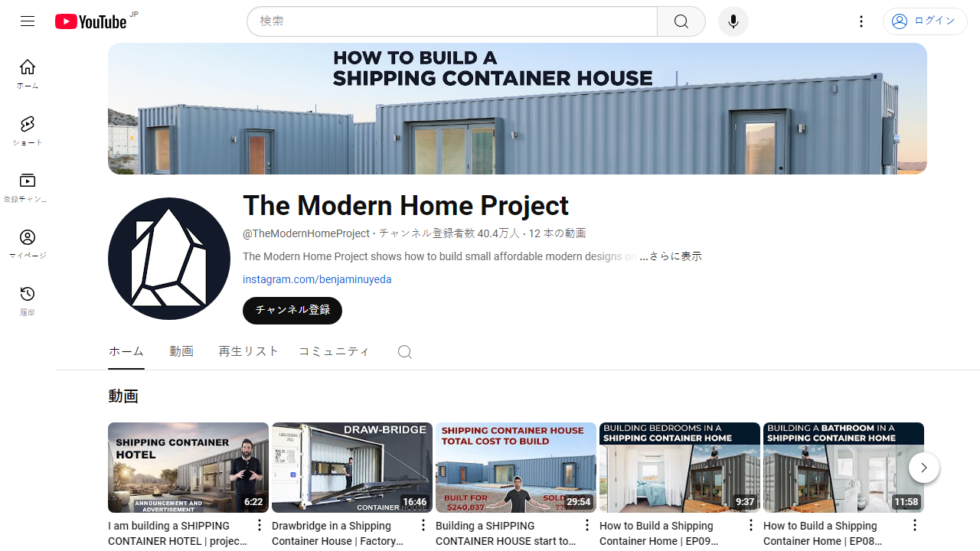The image size is (980, 551).
Task: Click into the 検索 search field
Action: point(452,21)
